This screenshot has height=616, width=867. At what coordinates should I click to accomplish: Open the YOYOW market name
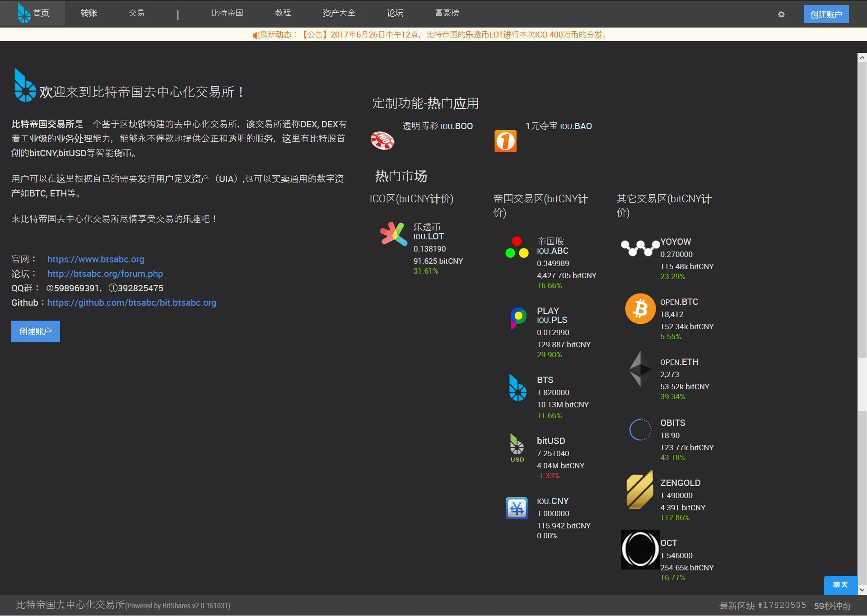coord(676,242)
